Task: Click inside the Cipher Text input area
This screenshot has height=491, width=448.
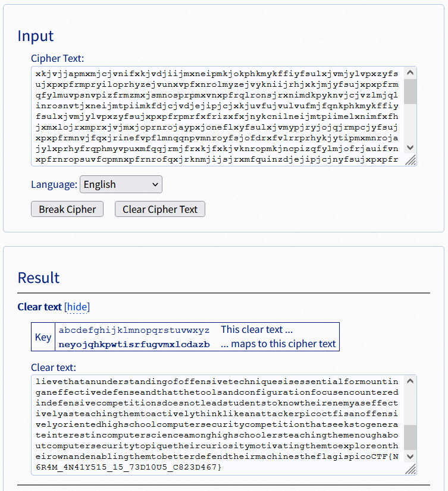Action: click(217, 116)
